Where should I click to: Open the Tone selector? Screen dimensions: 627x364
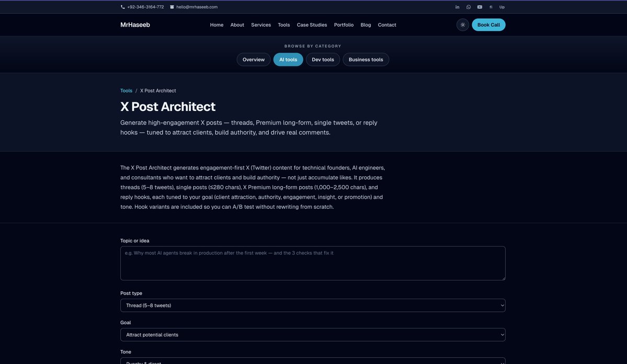[x=313, y=361]
